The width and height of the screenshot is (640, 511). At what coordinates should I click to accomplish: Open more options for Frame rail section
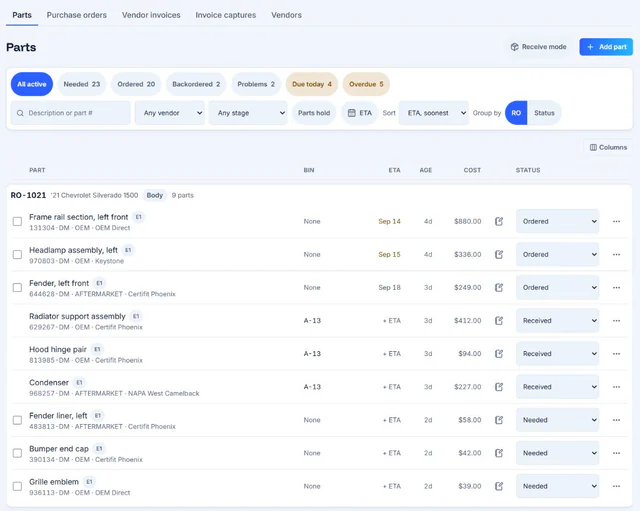tap(616, 221)
